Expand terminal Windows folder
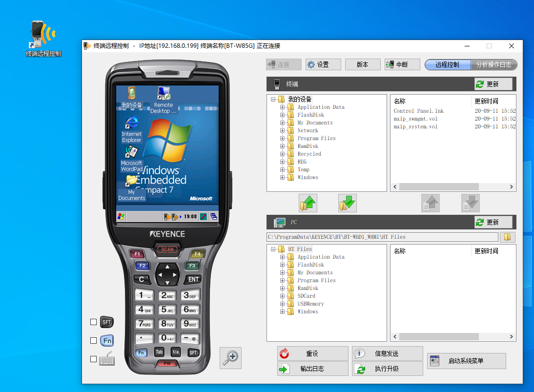Viewport: 534px width, 392px height. pos(282,177)
